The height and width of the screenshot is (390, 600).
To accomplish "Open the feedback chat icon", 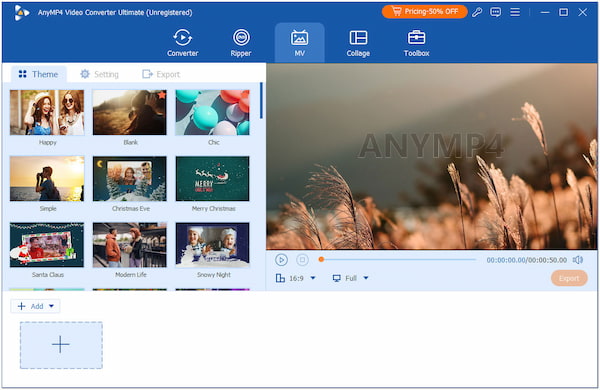I will click(496, 12).
